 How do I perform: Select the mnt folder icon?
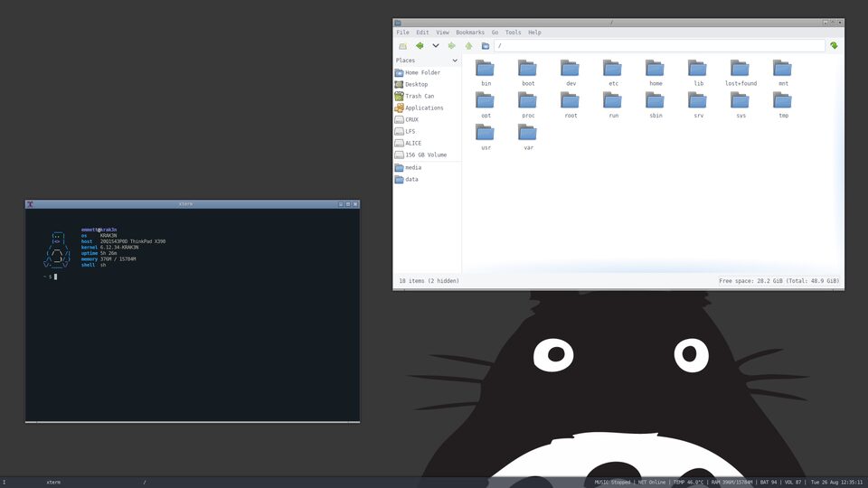pos(783,68)
